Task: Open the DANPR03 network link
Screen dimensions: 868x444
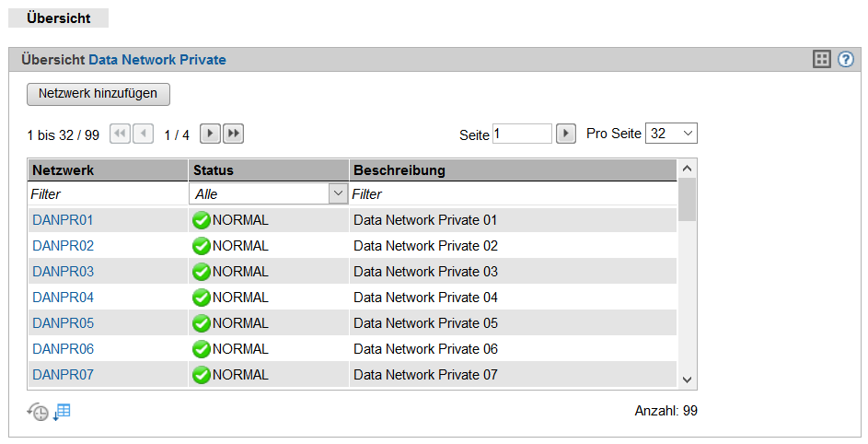Action: (x=64, y=272)
